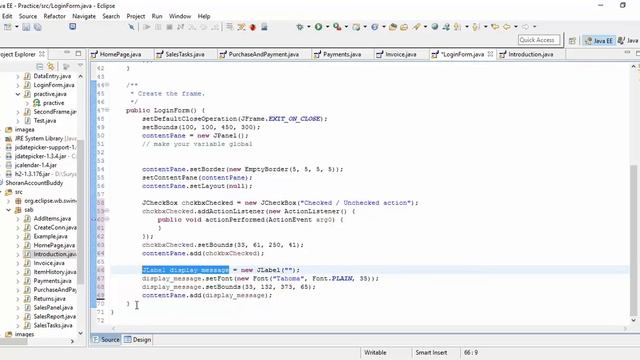Switch to the Invoice.java editor tab
Viewport: 640px width, 360px height.
[400, 54]
